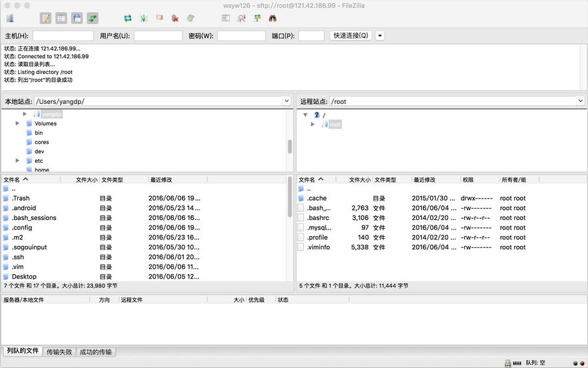Toggle the transfer queue display
The image size is (588, 368).
click(93, 18)
